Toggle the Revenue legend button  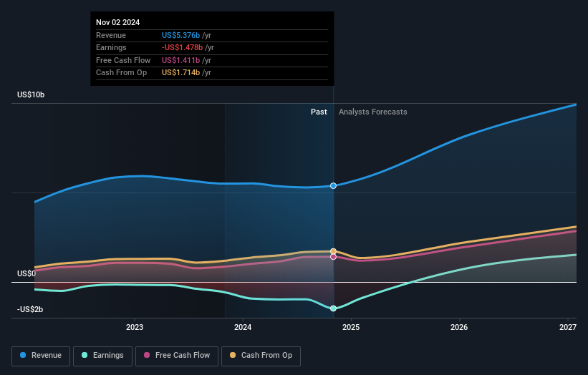41,356
